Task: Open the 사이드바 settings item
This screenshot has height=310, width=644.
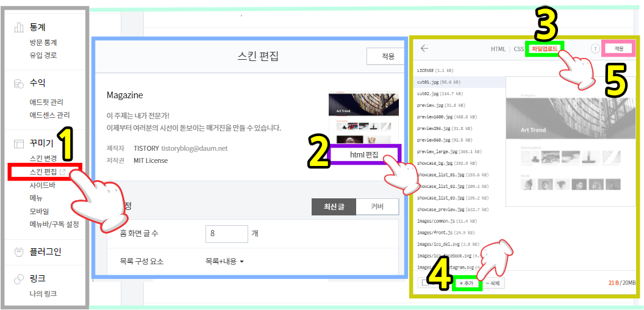Action: pos(42,185)
